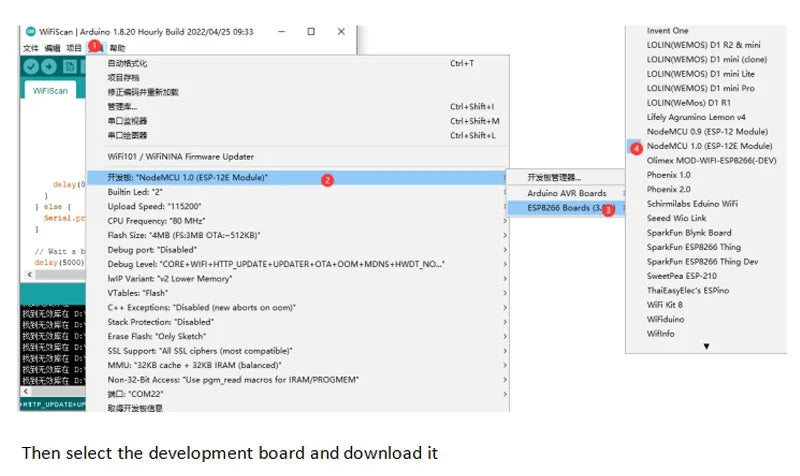Viewport: 800px width, 476px height.
Task: Expand Erase Flash "Only Sketch" submenu
Action: pyautogui.click(x=297, y=336)
